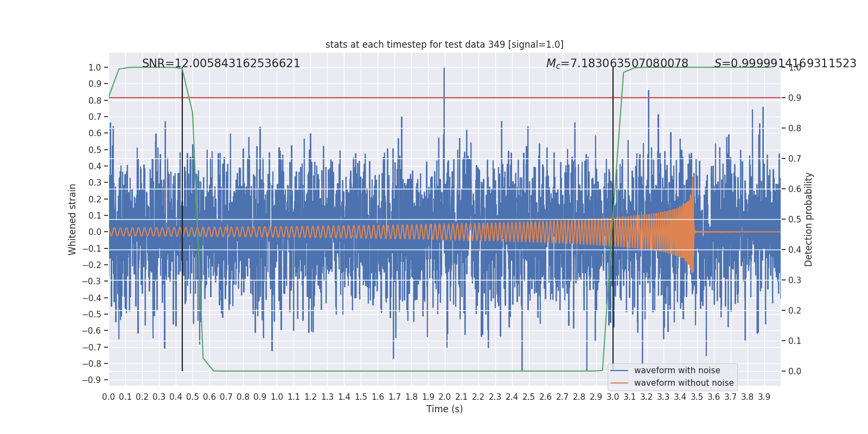Image resolution: width=868 pixels, height=434 pixels.
Task: Click the 'Detection probability' axis label
Action: pyautogui.click(x=809, y=219)
